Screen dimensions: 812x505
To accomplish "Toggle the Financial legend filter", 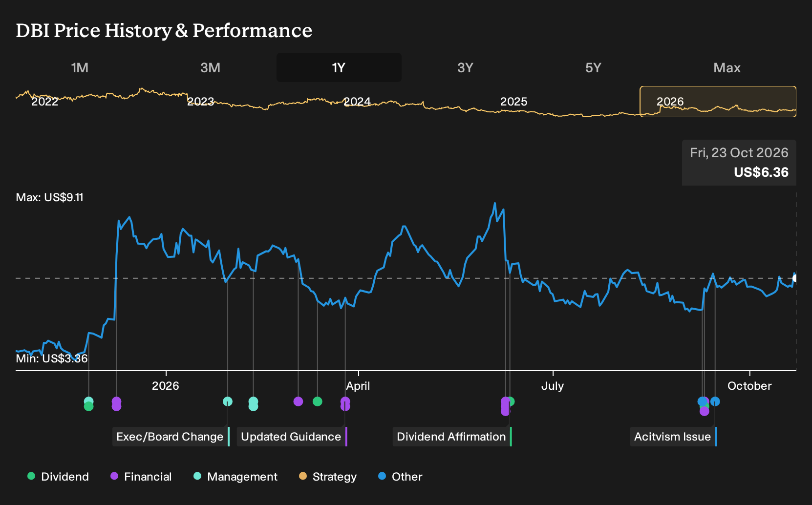I will tap(141, 476).
